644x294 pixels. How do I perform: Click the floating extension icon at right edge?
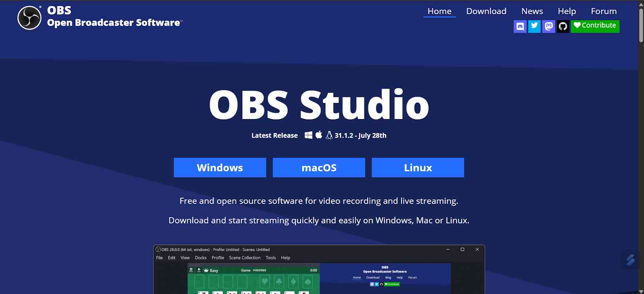point(630,260)
